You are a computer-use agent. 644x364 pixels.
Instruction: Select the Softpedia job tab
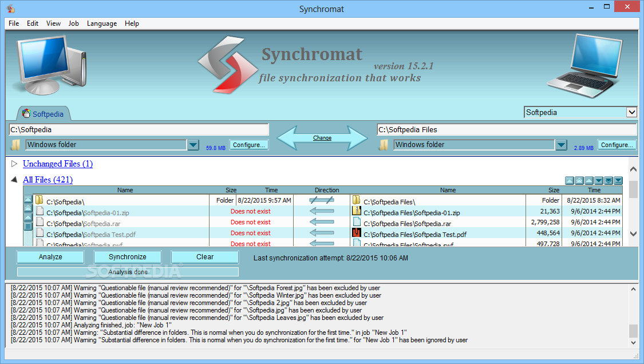44,114
